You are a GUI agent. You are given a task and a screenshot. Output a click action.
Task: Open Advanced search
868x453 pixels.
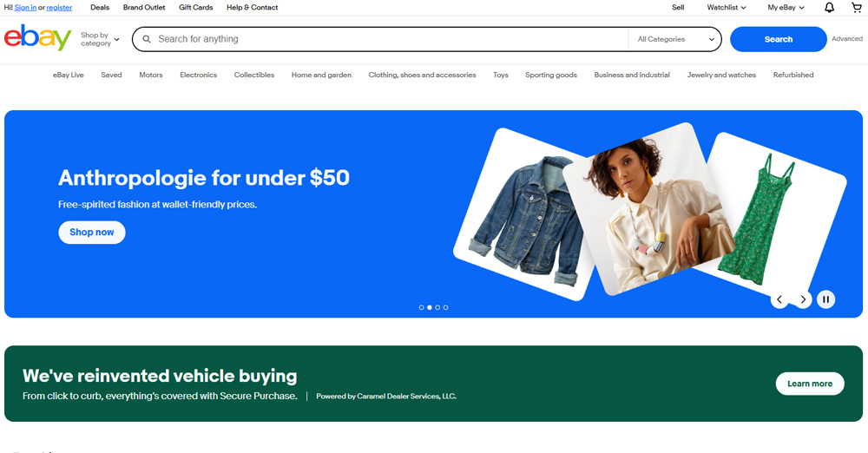[847, 39]
